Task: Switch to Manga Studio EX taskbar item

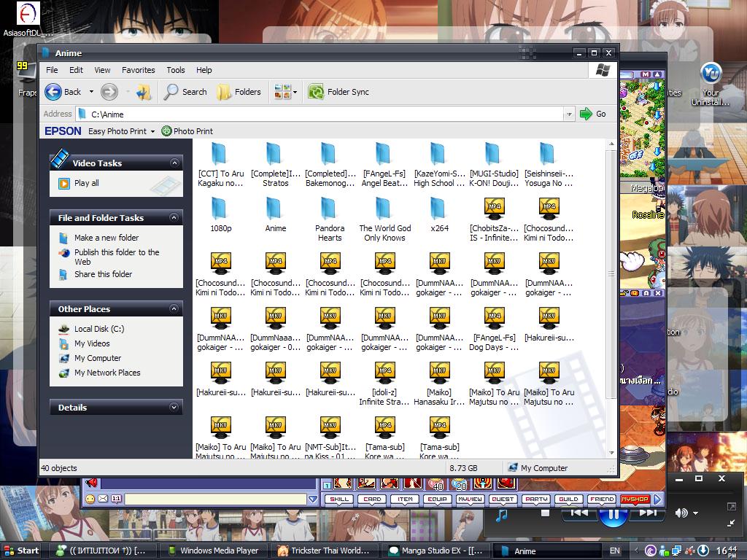Action: pos(436,551)
